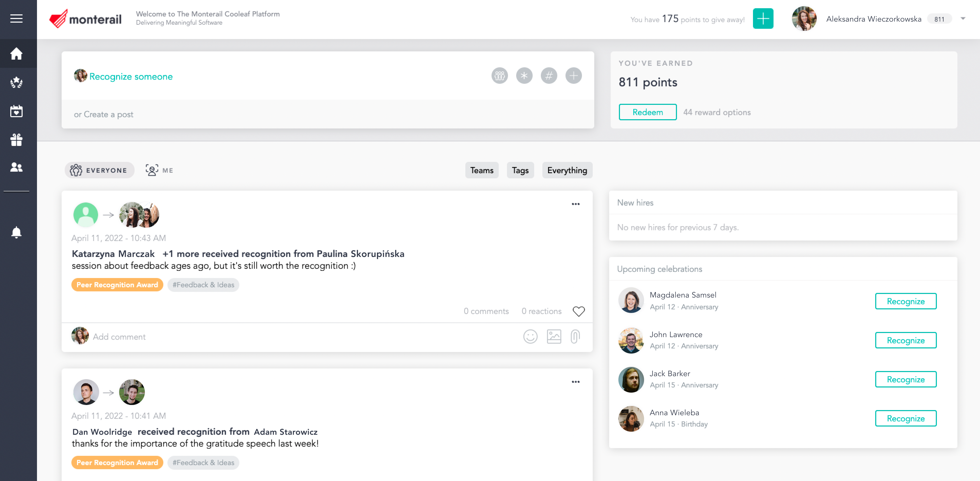Click Aleksandra Wieczorkowska name in header
Viewport: 980px width, 481px height.
[x=873, y=19]
